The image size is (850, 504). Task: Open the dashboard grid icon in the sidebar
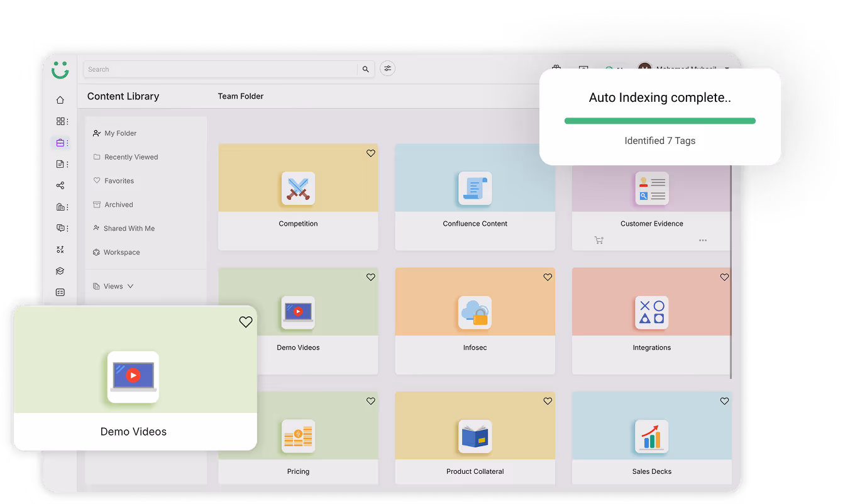tap(60, 121)
